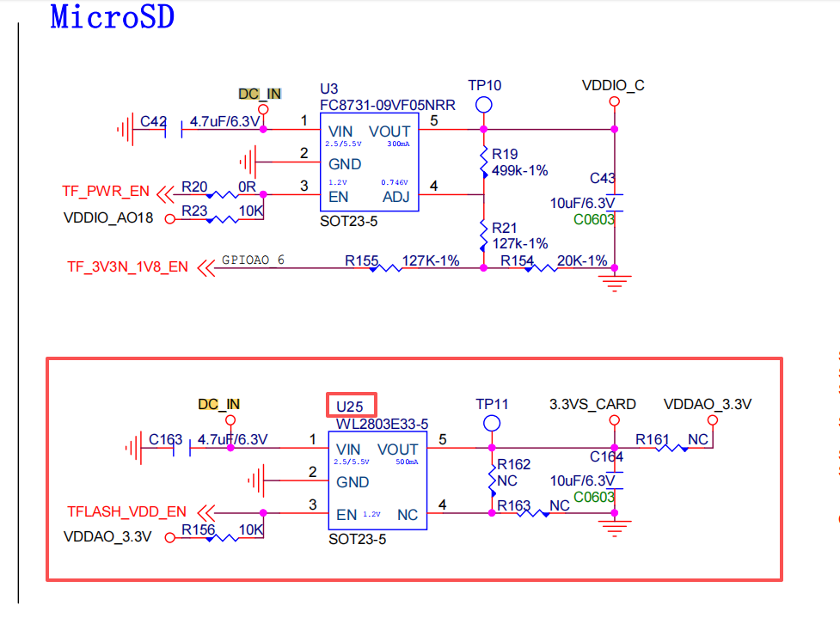The height and width of the screenshot is (618, 840).
Task: Click the R19 499k-1% resistor value
Action: pyautogui.click(x=519, y=171)
